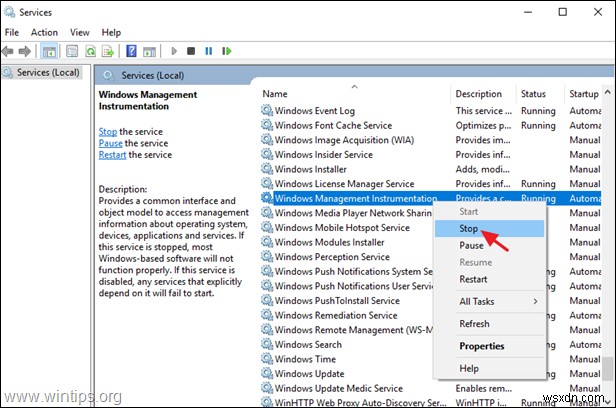Open the View menu
The width and height of the screenshot is (616, 408).
tap(80, 32)
